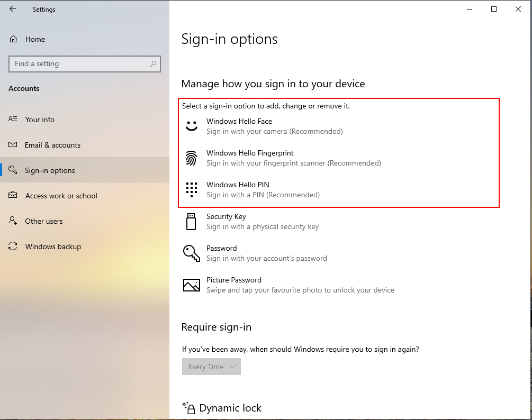The height and width of the screenshot is (420, 532).
Task: Navigate to Other users
Action: pyautogui.click(x=85, y=221)
